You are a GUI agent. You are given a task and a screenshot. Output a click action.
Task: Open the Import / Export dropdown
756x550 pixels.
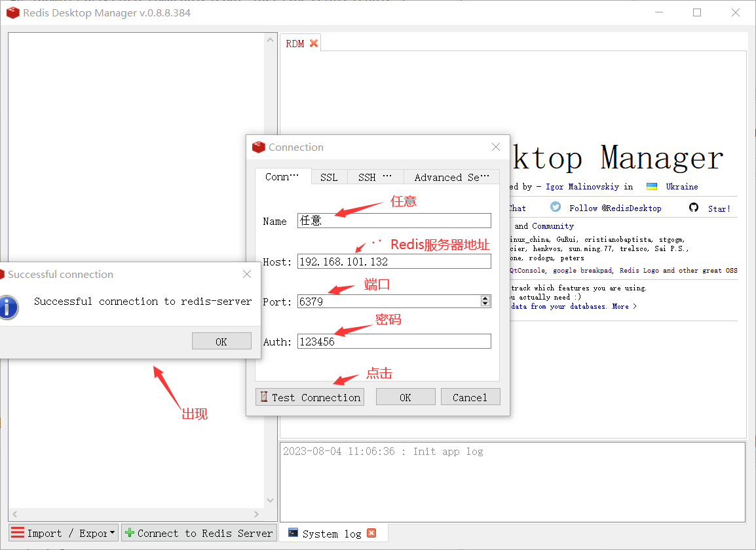[63, 533]
